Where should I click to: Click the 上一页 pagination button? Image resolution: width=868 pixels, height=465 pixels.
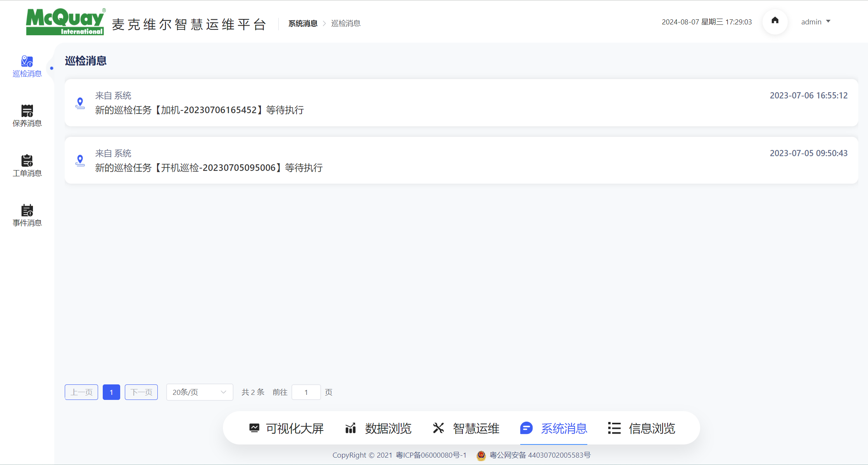point(81,392)
